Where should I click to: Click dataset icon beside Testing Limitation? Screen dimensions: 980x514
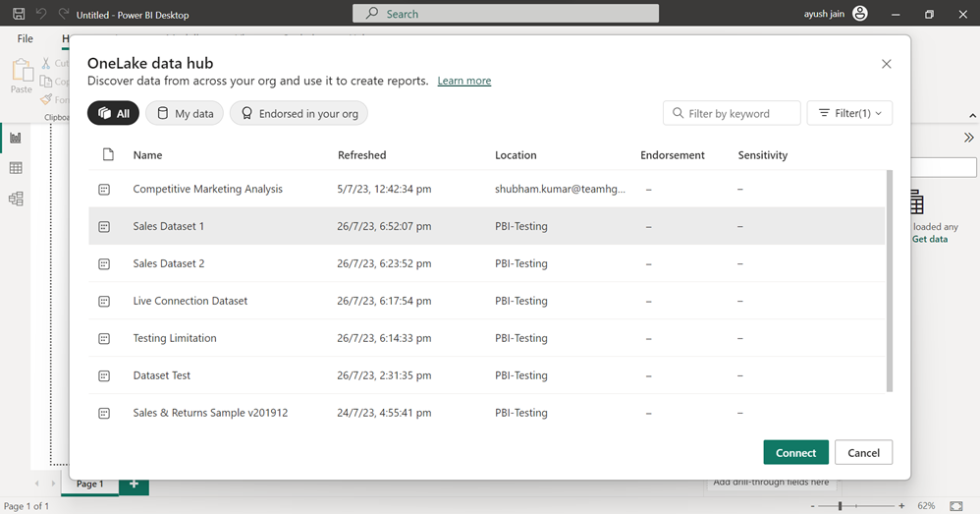(x=104, y=338)
